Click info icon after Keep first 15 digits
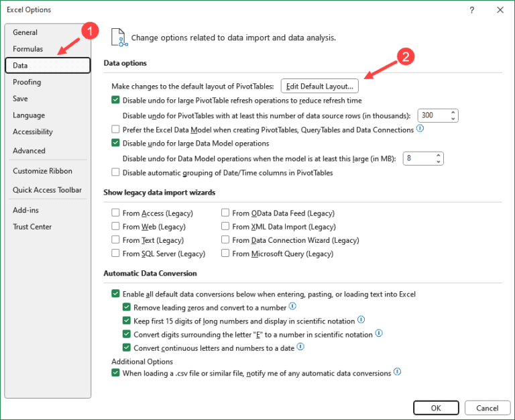The image size is (515, 420). tap(361, 320)
